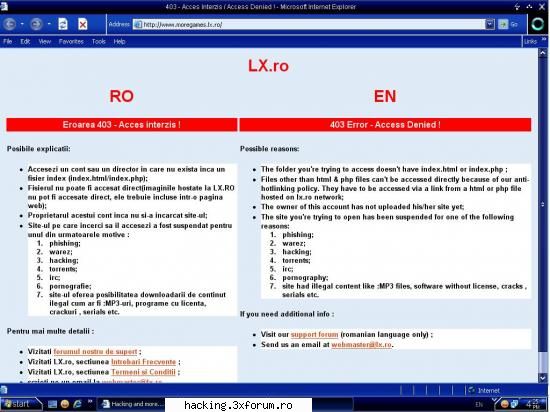Image resolution: width=550 pixels, height=412 pixels.
Task: Click the scrollbar up arrow
Action: pos(543,53)
